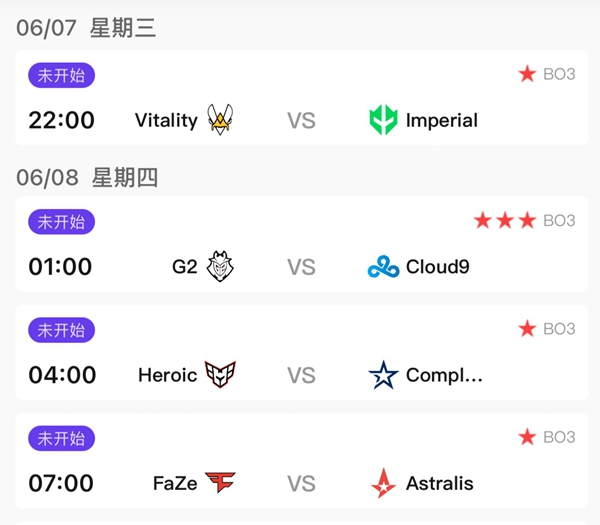Click 未开始 badge on FaZe vs Astralis
Viewport: 600px width, 525px height.
click(61, 438)
